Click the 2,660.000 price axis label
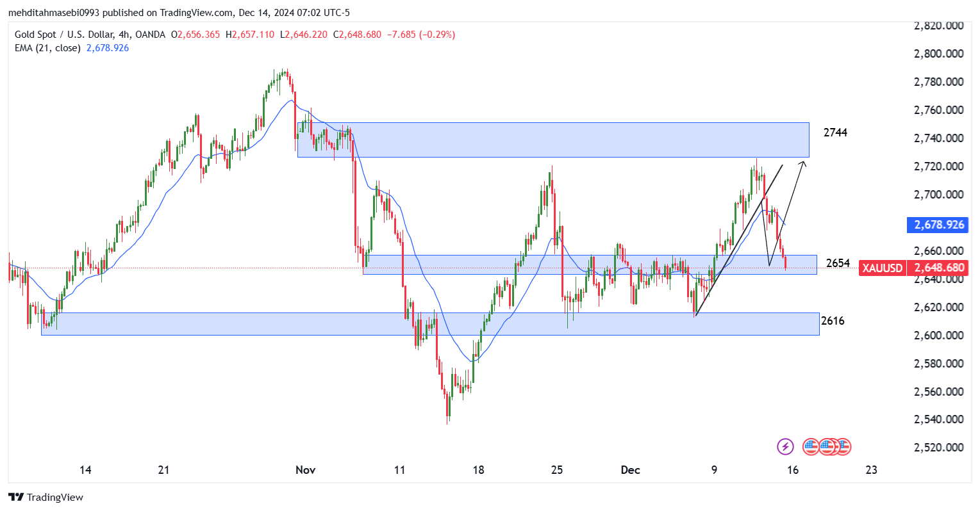This screenshot has height=511, width=980. pos(938,251)
